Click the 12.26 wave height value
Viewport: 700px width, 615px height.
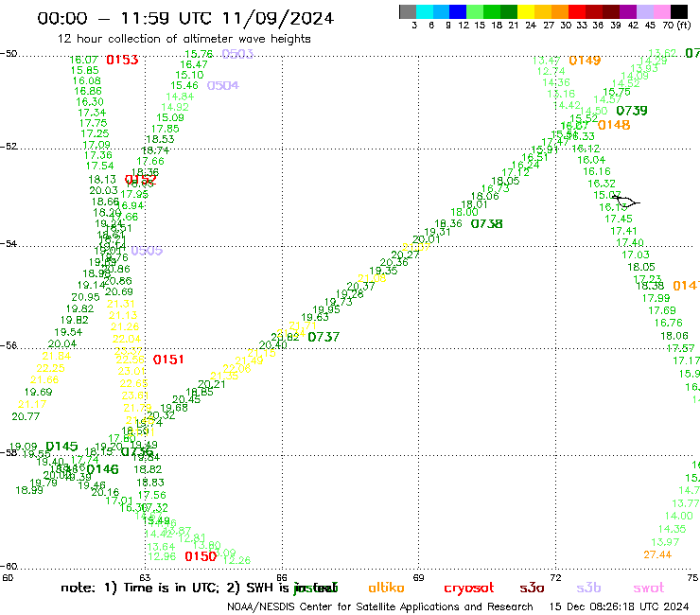click(236, 560)
